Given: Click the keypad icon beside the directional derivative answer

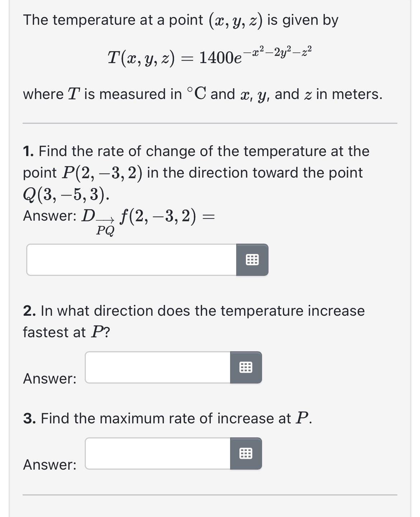Looking at the screenshot, I should point(252,260).
